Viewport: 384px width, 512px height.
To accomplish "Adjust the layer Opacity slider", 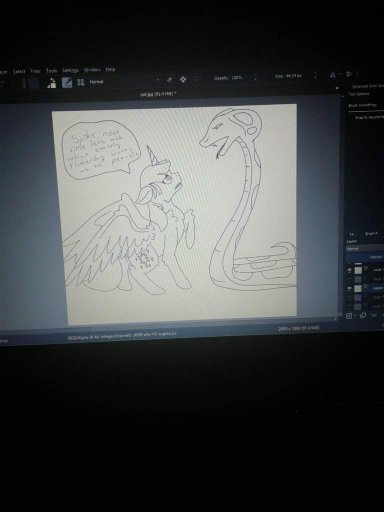I will point(365,257).
